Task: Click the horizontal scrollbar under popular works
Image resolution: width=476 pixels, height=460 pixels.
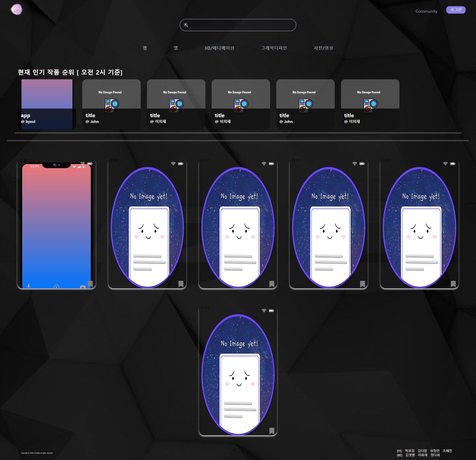Action: coord(238,133)
